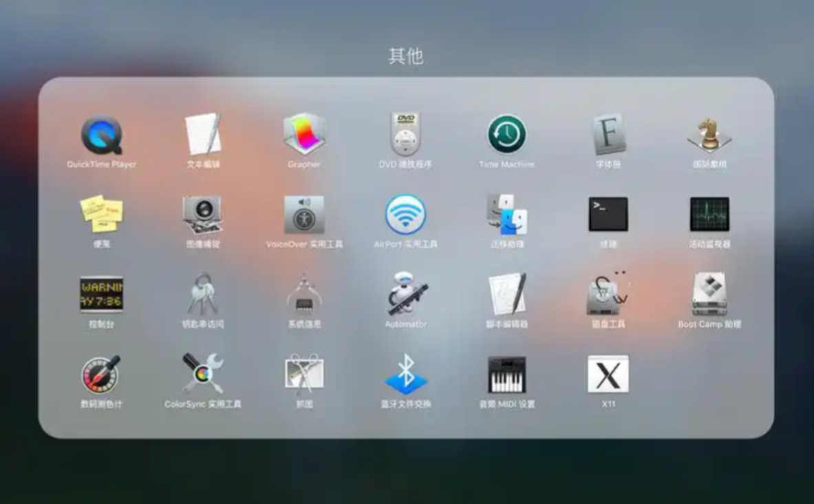
Task: Open the X11 app
Action: (608, 374)
